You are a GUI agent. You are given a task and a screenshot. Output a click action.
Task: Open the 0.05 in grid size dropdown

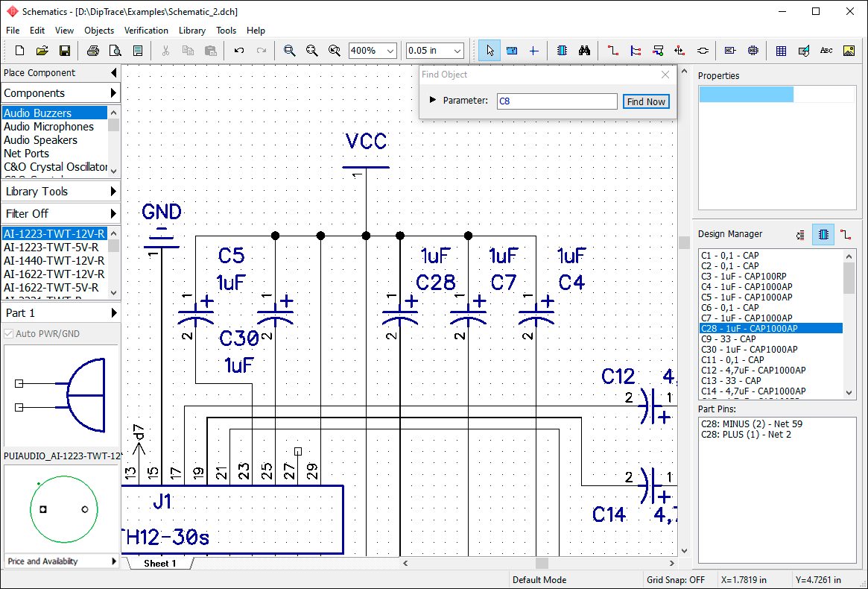click(x=457, y=51)
